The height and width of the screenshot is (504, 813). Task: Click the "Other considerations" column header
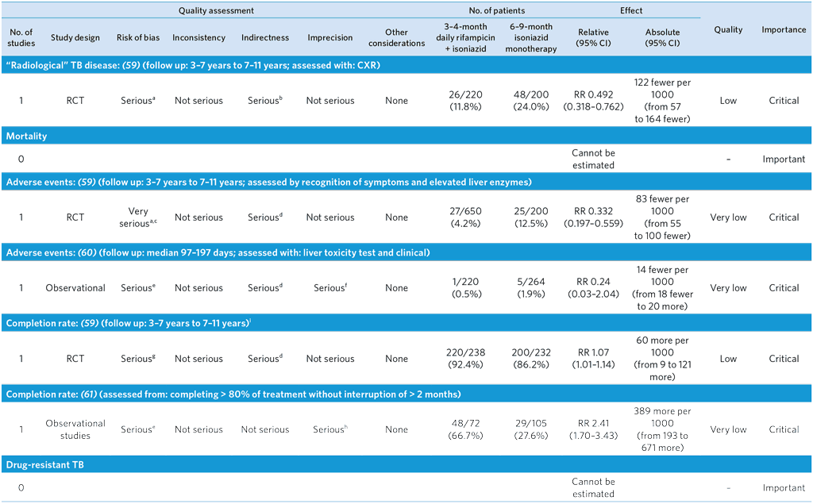pyautogui.click(x=396, y=38)
